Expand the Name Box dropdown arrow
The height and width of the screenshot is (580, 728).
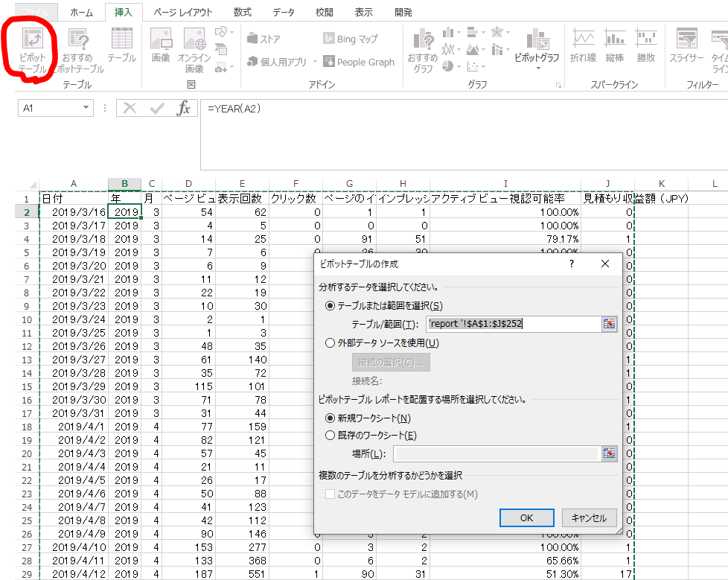click(86, 108)
